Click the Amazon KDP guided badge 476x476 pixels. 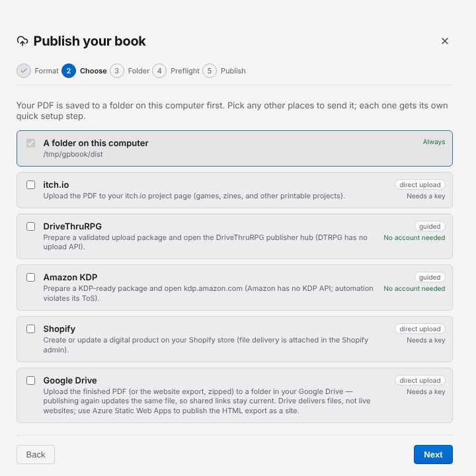pyautogui.click(x=430, y=277)
